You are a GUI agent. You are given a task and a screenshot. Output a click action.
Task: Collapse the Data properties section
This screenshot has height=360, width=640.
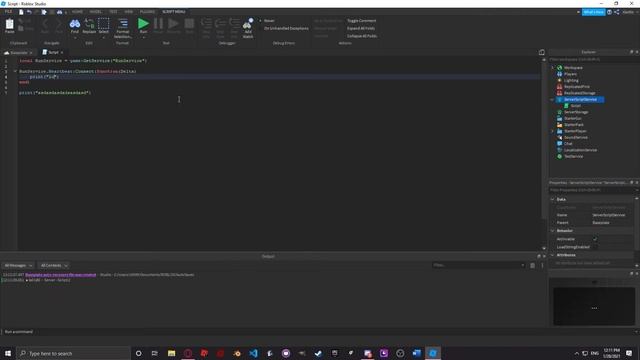click(x=553, y=199)
